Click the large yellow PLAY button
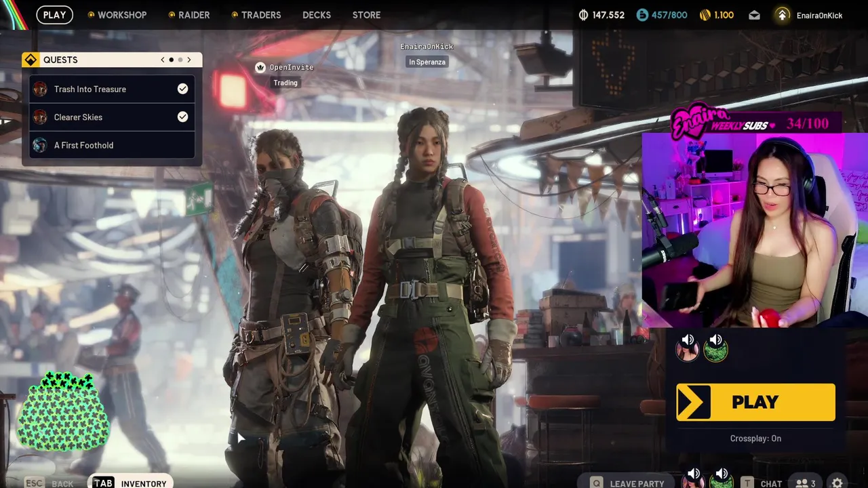This screenshot has height=488, width=868. [755, 402]
